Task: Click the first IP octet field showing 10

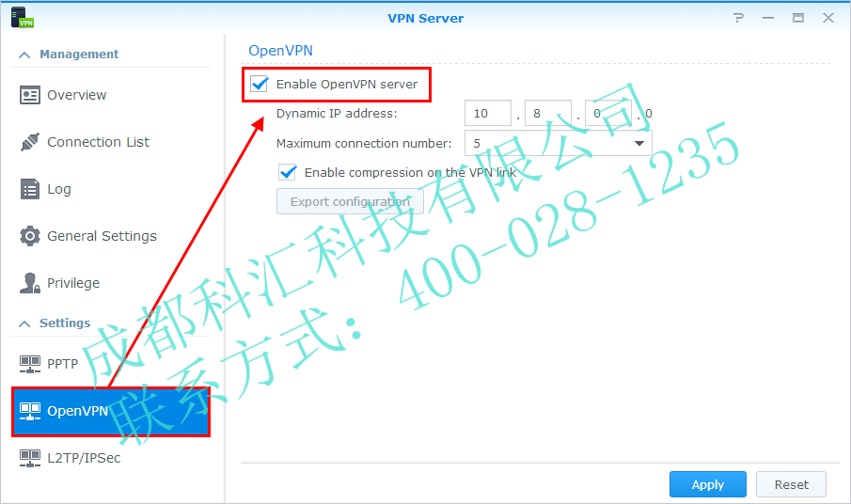Action: [488, 114]
